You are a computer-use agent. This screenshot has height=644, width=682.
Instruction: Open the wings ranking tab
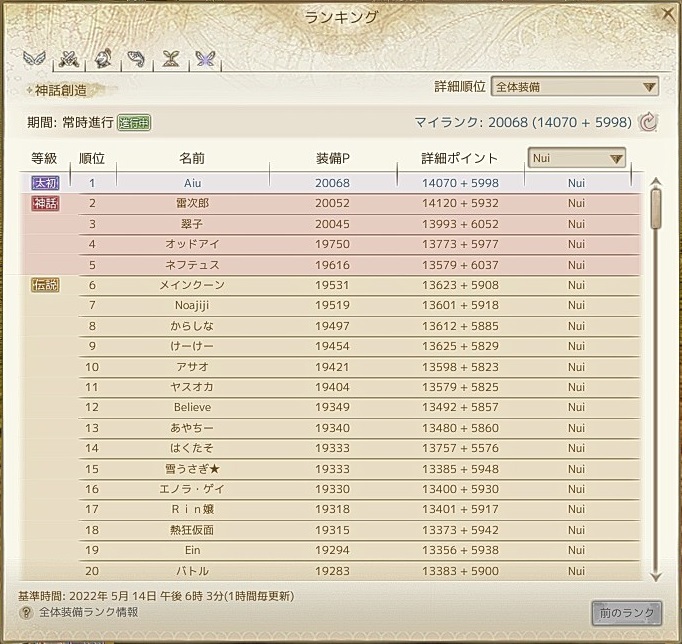pos(35,60)
